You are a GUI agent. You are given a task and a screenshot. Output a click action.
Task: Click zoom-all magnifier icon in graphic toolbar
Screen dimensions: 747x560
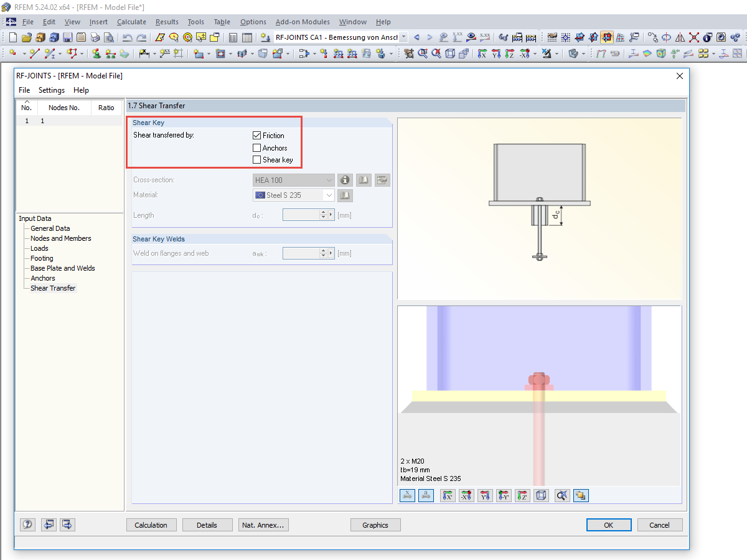(562, 496)
